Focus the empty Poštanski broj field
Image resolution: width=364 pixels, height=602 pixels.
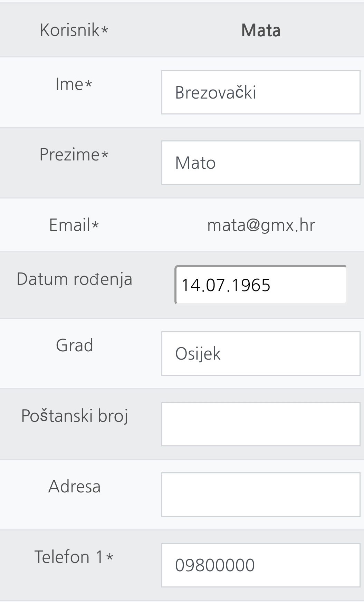click(x=261, y=424)
